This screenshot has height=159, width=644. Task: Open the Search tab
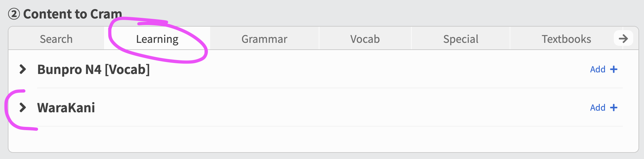point(56,39)
